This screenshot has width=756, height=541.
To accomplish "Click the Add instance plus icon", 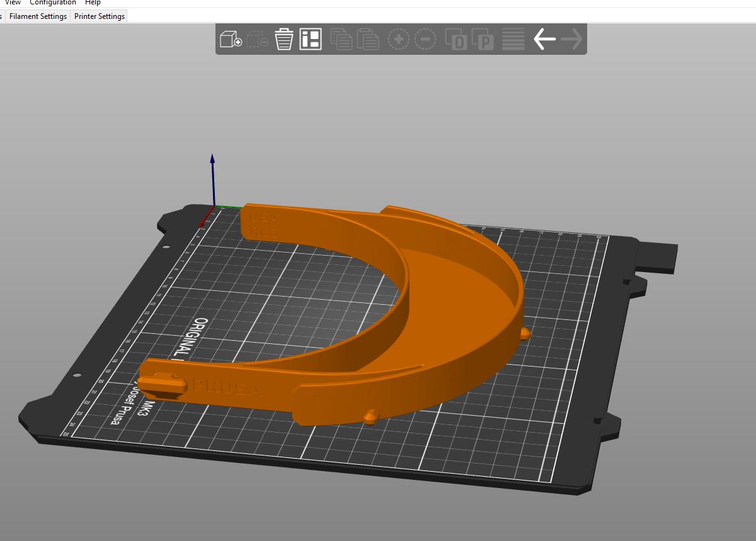I will pos(399,39).
